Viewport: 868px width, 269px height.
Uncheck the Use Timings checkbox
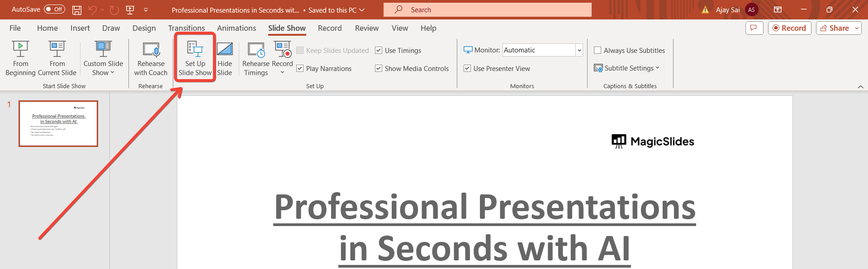click(x=379, y=50)
